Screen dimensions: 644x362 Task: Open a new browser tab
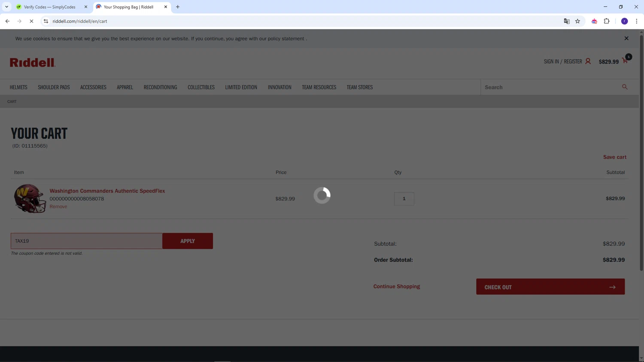coord(178,7)
